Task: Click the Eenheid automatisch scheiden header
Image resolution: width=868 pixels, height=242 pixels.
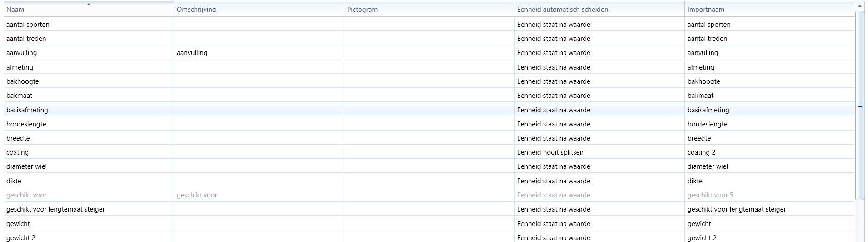Action: [599, 9]
